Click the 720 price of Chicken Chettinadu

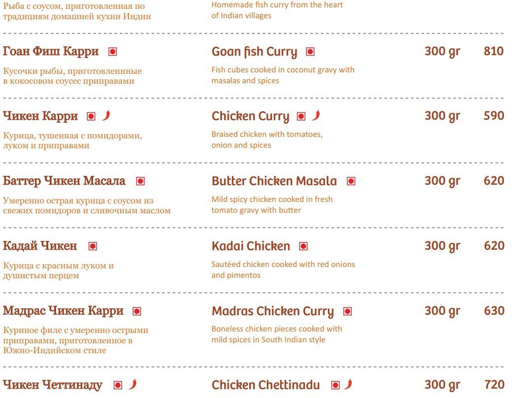(495, 384)
